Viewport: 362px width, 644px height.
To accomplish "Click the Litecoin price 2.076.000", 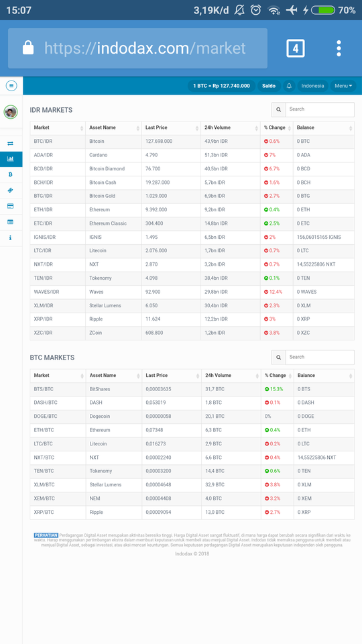I will (156, 250).
